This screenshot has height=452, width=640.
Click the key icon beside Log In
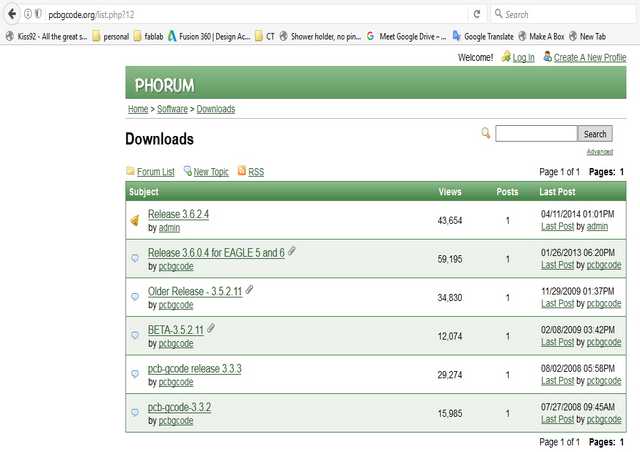click(506, 57)
